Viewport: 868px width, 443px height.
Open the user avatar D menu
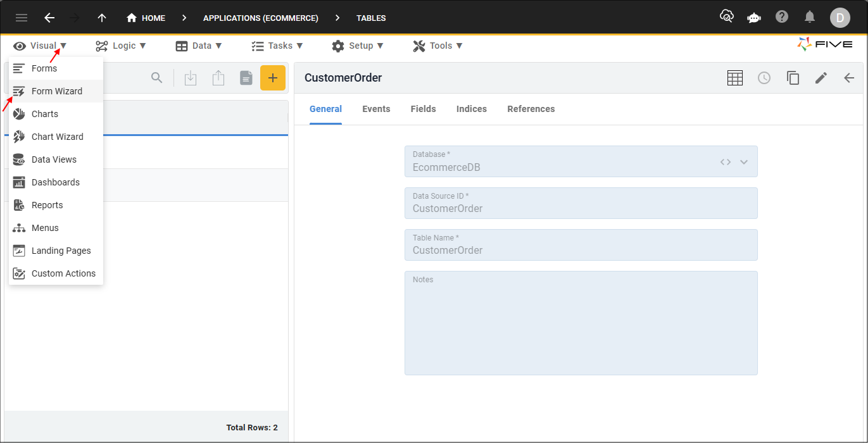click(840, 18)
